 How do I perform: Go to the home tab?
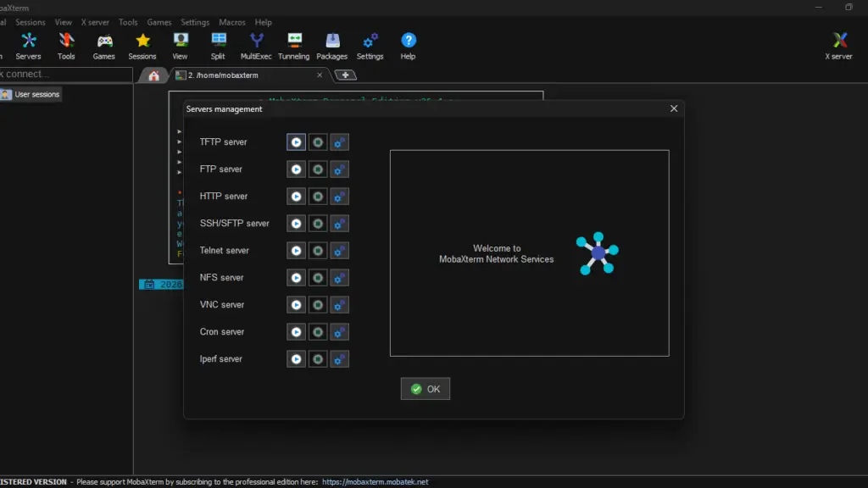[x=153, y=75]
